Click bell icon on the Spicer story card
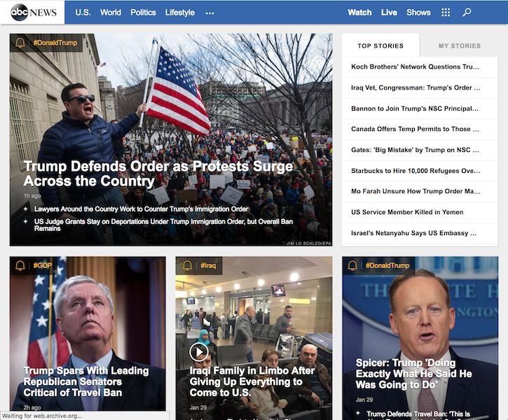 pos(352,266)
